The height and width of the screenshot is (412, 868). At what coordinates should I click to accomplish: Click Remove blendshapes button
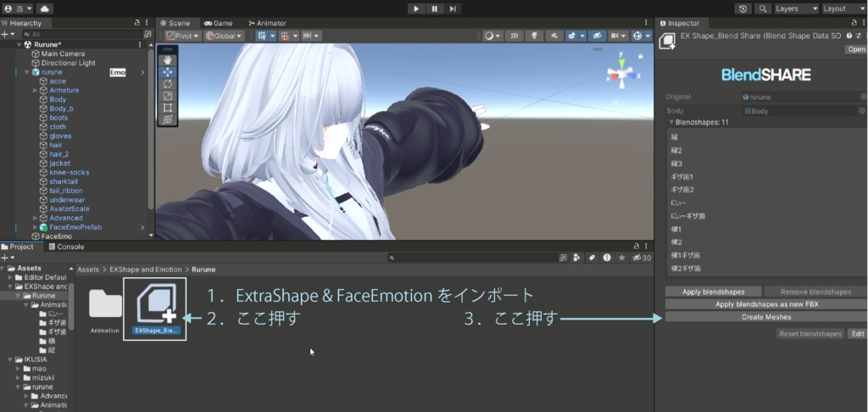click(x=816, y=292)
